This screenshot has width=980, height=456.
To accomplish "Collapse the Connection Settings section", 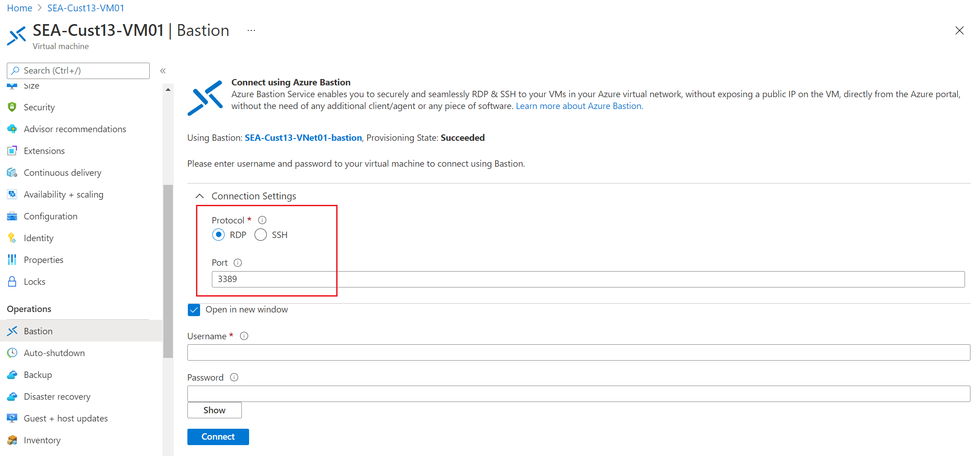I will point(200,196).
